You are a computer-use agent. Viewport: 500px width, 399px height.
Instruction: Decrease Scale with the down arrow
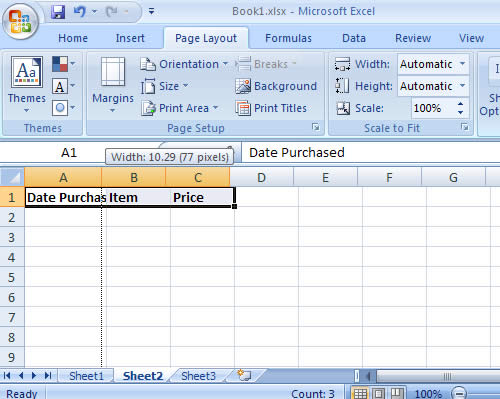coord(461,112)
